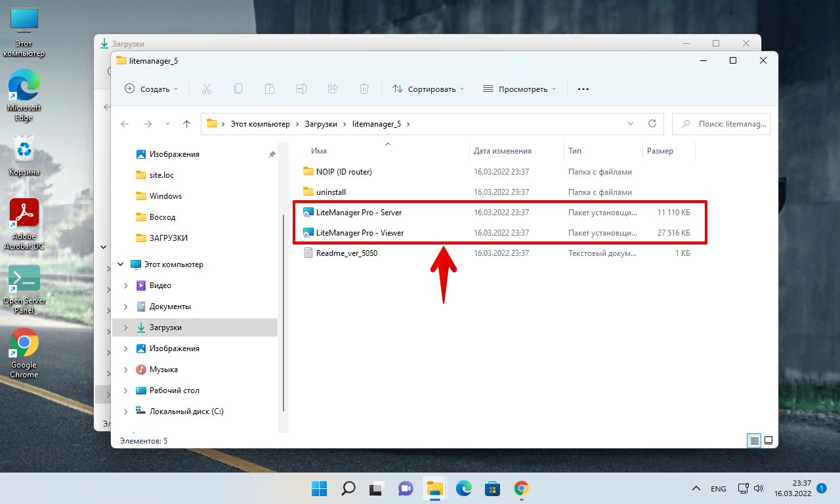Screen dimensions: 840x504
Task: Open Microsoft Store from taskbar
Action: (x=492, y=488)
